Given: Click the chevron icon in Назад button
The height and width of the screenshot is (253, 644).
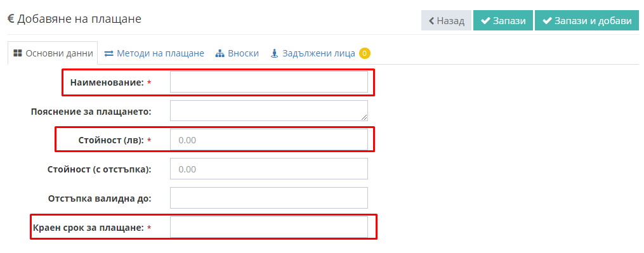Looking at the screenshot, I should point(431,21).
